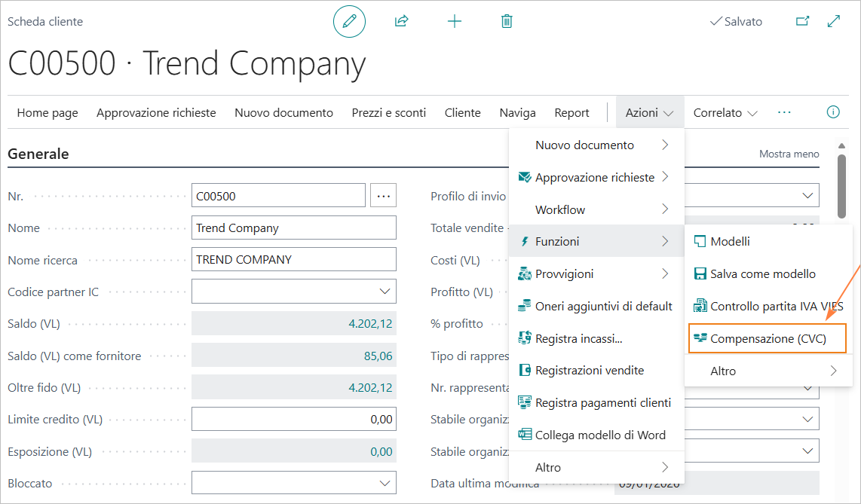This screenshot has height=504, width=861.
Task: Expand the Correlato menu
Action: [x=725, y=113]
